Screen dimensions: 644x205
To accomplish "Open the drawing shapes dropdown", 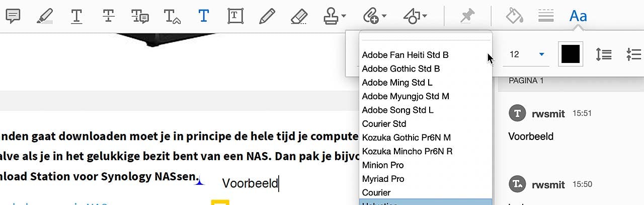I will (425, 16).
